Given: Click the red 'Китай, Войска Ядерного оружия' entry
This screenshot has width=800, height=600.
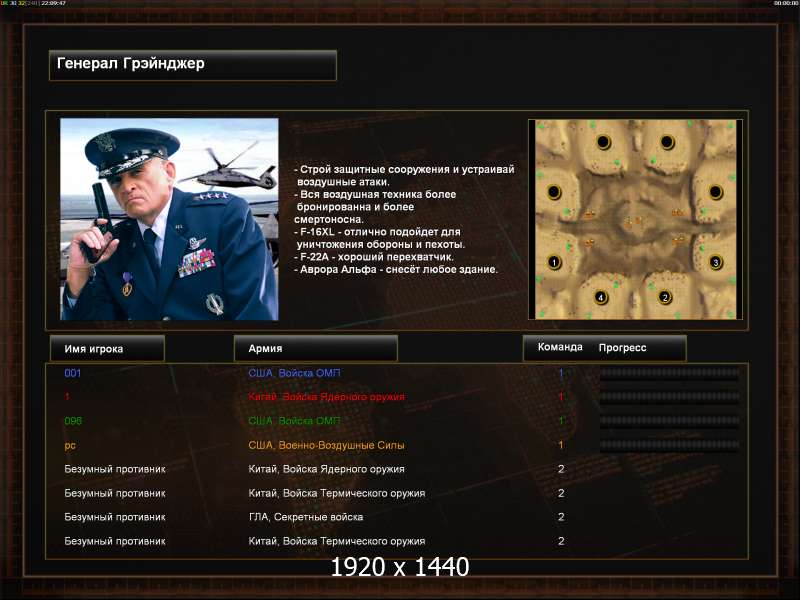Looking at the screenshot, I should 327,396.
